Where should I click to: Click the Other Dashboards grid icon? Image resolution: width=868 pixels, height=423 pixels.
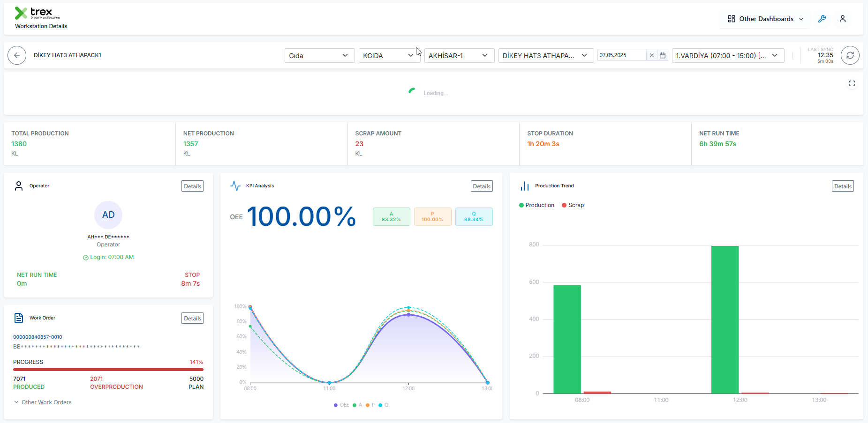tap(732, 19)
